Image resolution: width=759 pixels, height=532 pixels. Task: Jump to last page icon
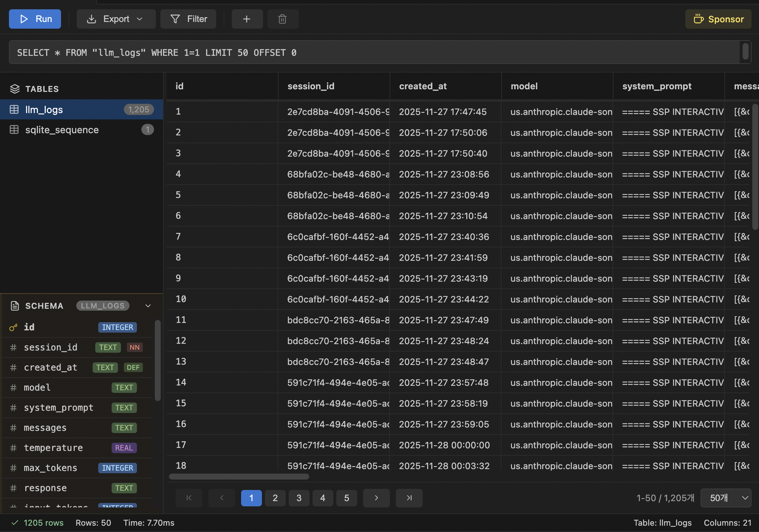[x=409, y=498]
